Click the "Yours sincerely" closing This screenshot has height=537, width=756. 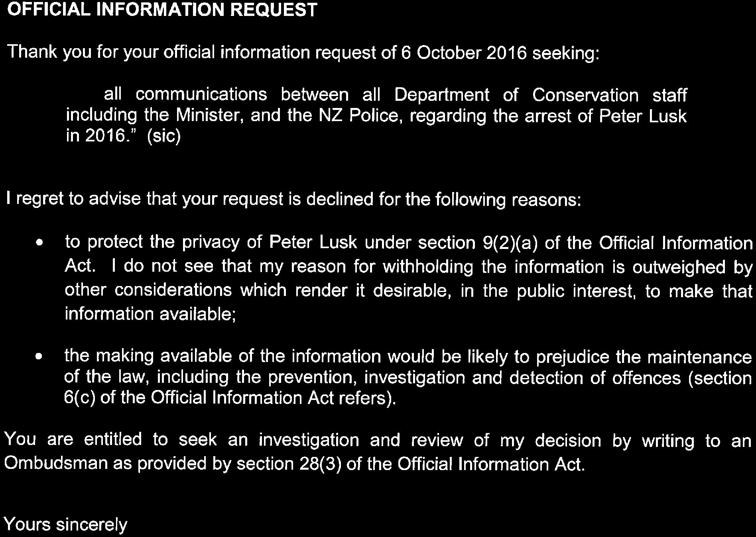tap(66, 525)
